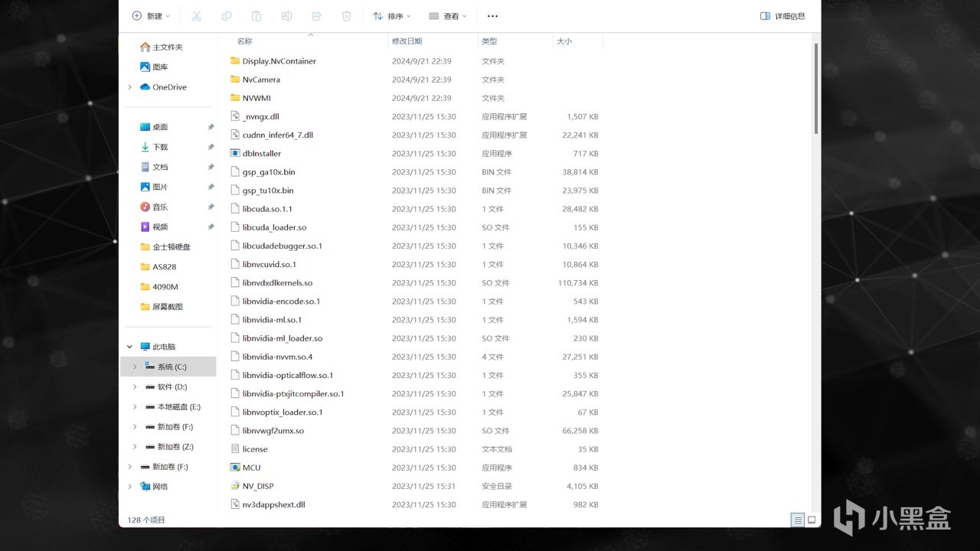This screenshot has width=980, height=551.
Task: Switch to details view in status bar
Action: 798,520
